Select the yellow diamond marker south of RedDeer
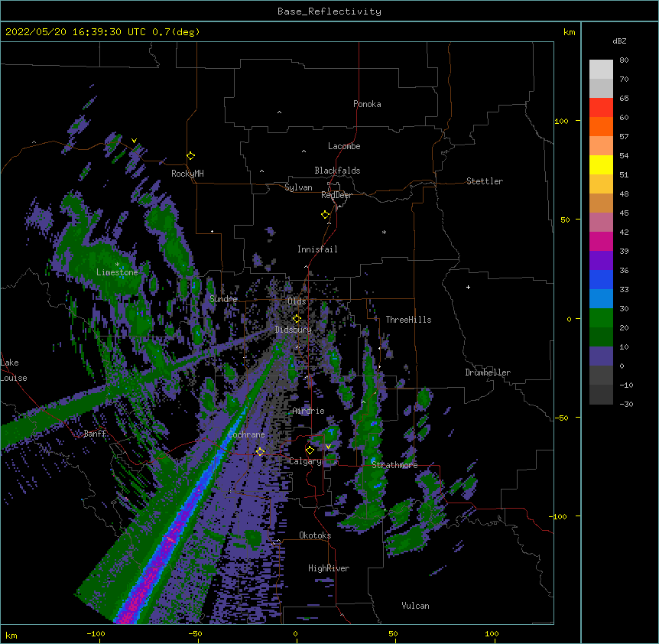This screenshot has height=644, width=659. [x=326, y=215]
